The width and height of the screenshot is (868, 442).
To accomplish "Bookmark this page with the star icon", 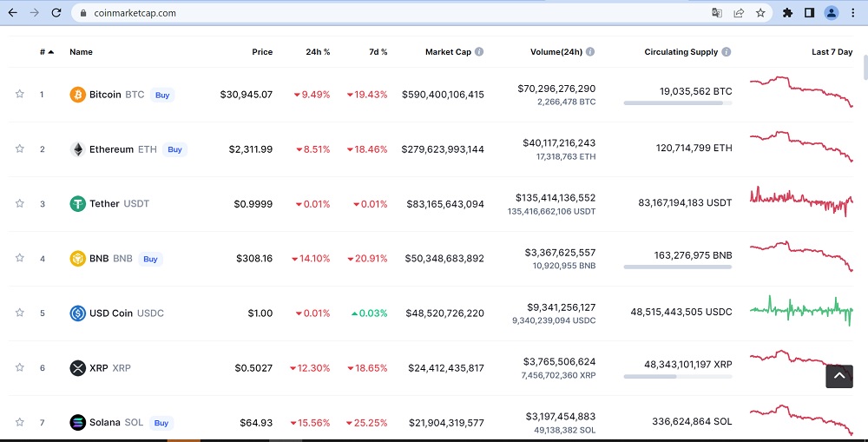I will pyautogui.click(x=760, y=13).
